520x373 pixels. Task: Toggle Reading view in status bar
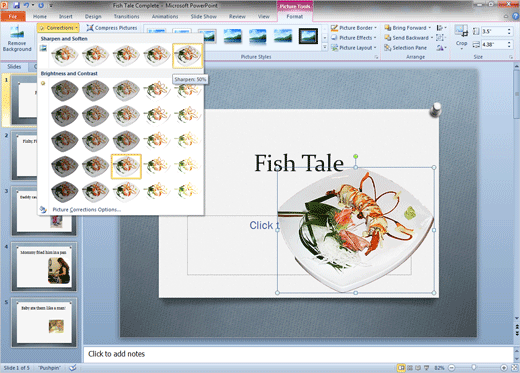coord(418,368)
